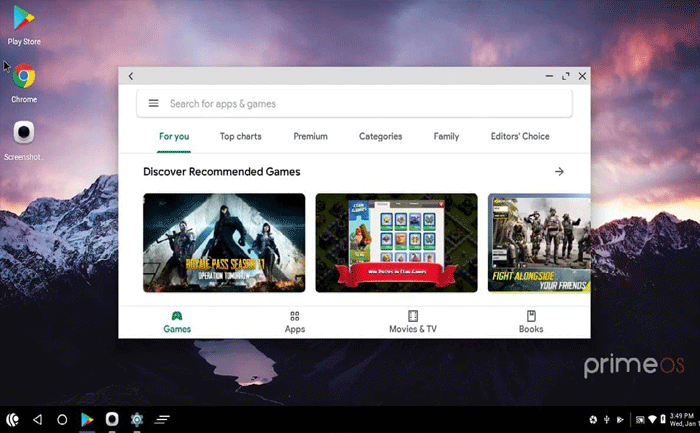The image size is (700, 433).
Task: Open the Fight Alongside Your Friends banner
Action: click(539, 243)
